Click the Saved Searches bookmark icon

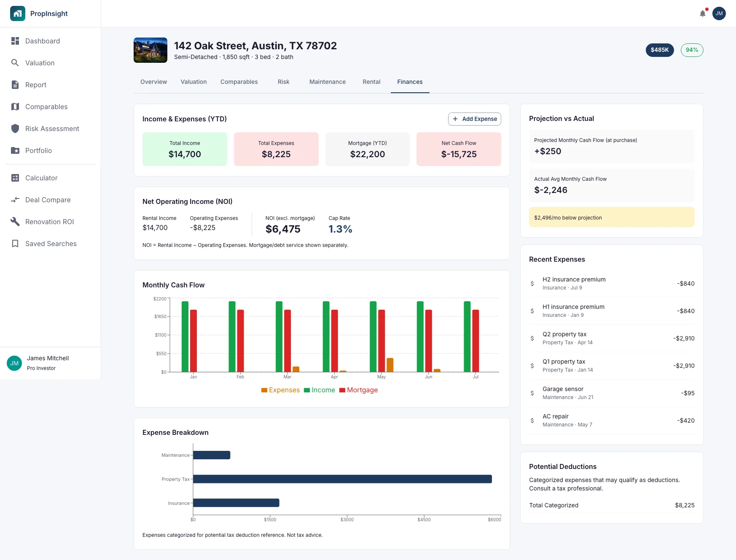click(15, 244)
